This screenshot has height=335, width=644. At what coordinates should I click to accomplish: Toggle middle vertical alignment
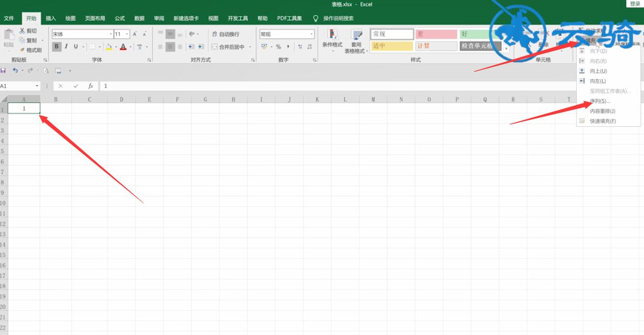170,34
